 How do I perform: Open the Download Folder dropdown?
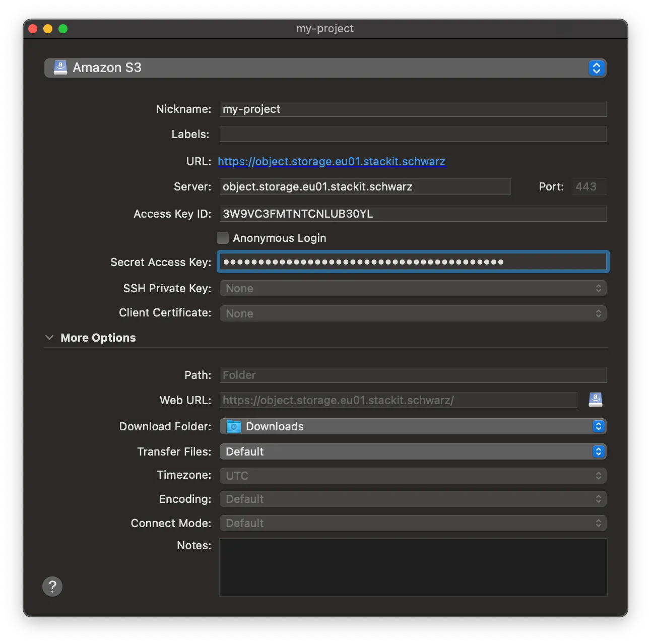412,427
